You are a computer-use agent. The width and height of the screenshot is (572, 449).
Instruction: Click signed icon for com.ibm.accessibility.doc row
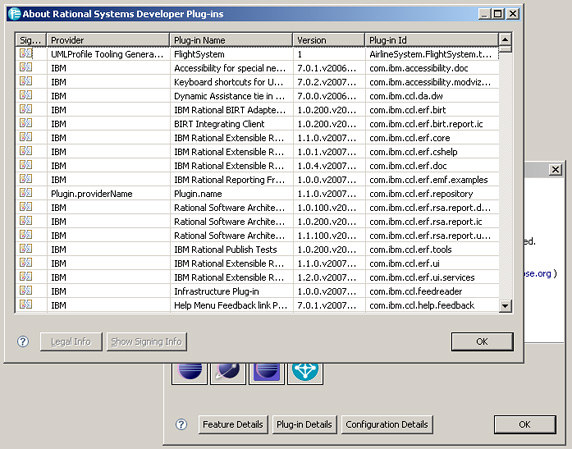26,67
